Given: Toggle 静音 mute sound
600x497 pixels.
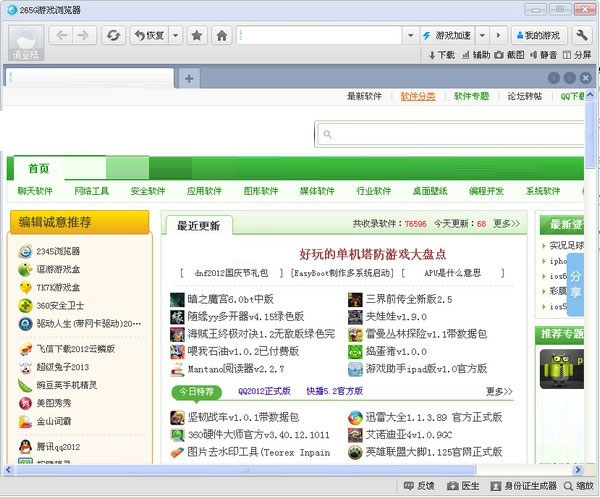Looking at the screenshot, I should click(x=543, y=55).
